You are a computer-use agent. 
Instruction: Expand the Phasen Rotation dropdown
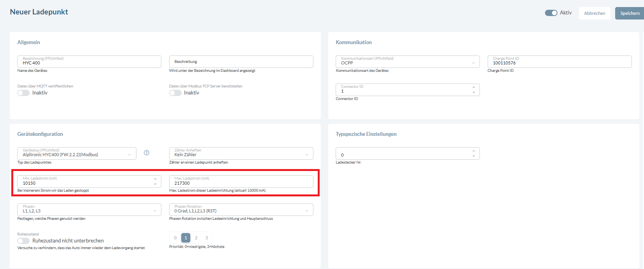[x=241, y=210]
